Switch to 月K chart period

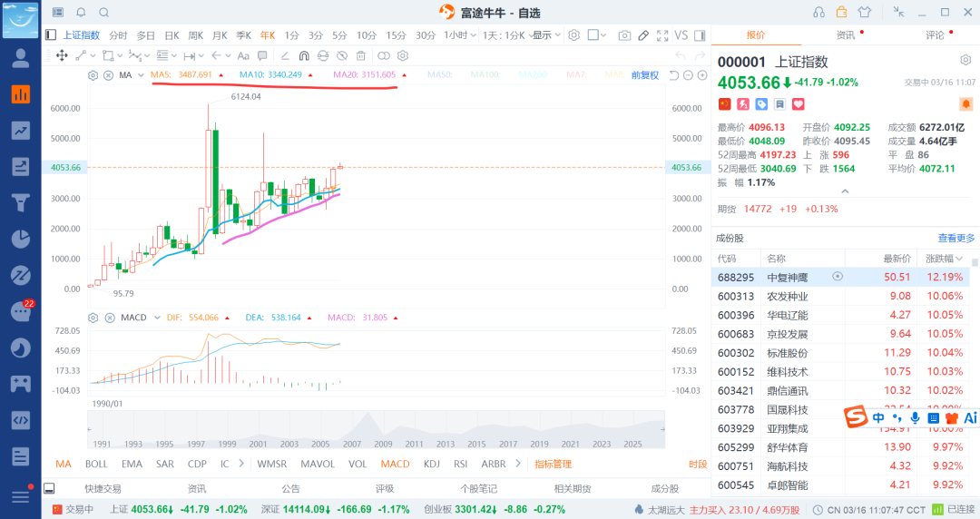[x=220, y=35]
